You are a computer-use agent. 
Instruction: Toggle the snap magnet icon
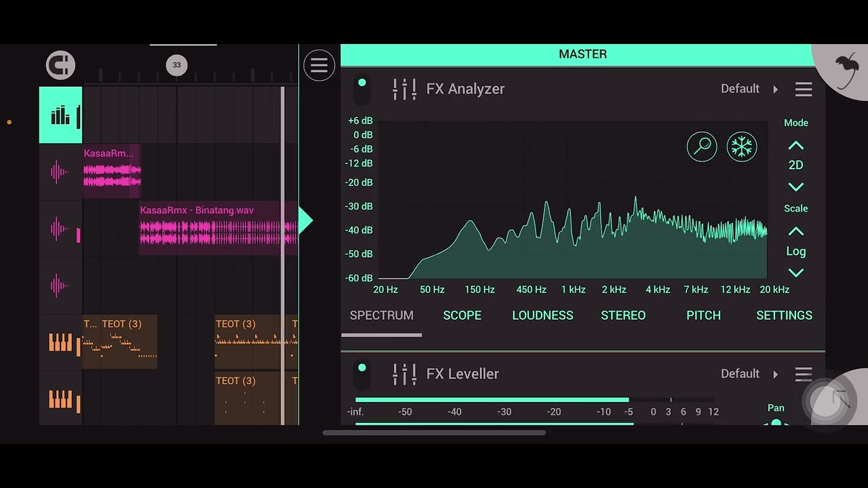[x=60, y=66]
